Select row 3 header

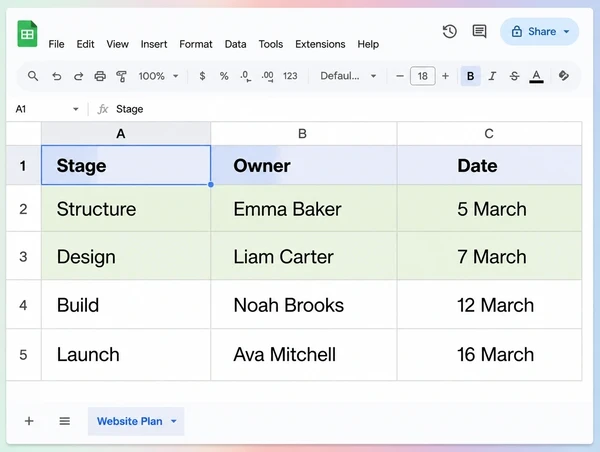[x=23, y=256]
